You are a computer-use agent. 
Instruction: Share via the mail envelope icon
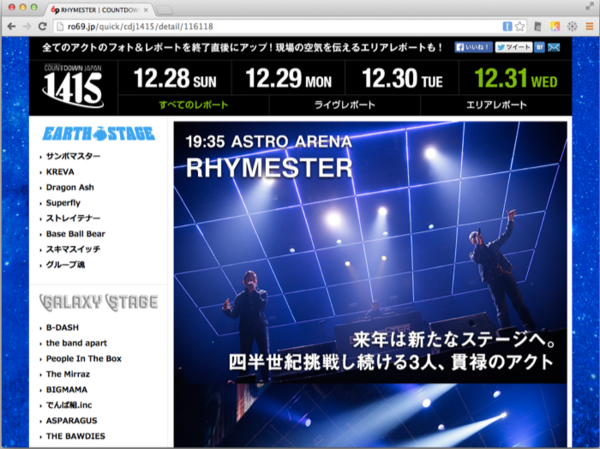554,47
